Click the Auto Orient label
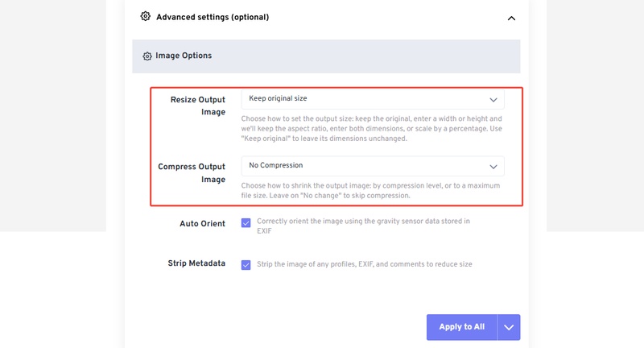This screenshot has height=348, width=644. click(x=202, y=223)
